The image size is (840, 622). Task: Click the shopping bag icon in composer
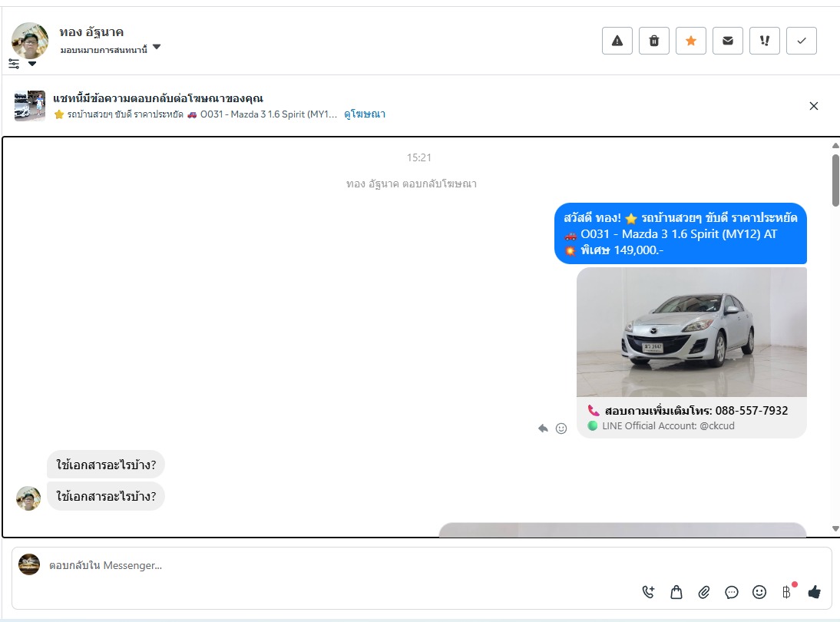click(676, 592)
